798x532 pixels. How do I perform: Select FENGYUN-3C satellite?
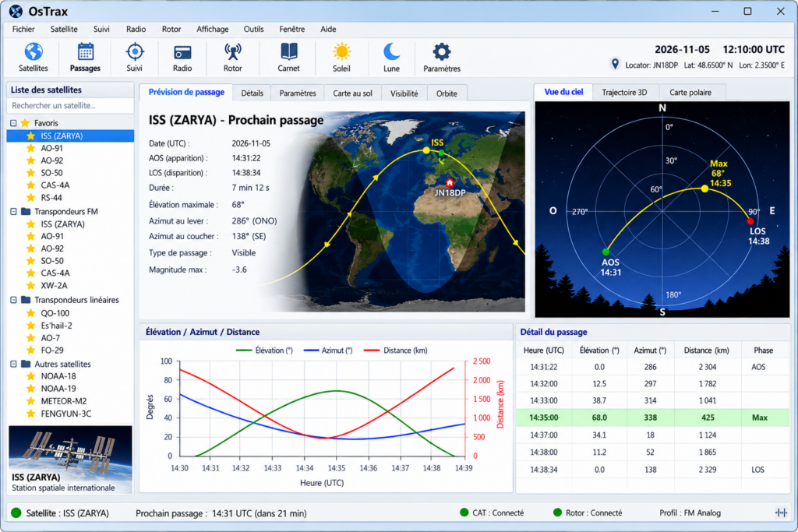[65, 414]
